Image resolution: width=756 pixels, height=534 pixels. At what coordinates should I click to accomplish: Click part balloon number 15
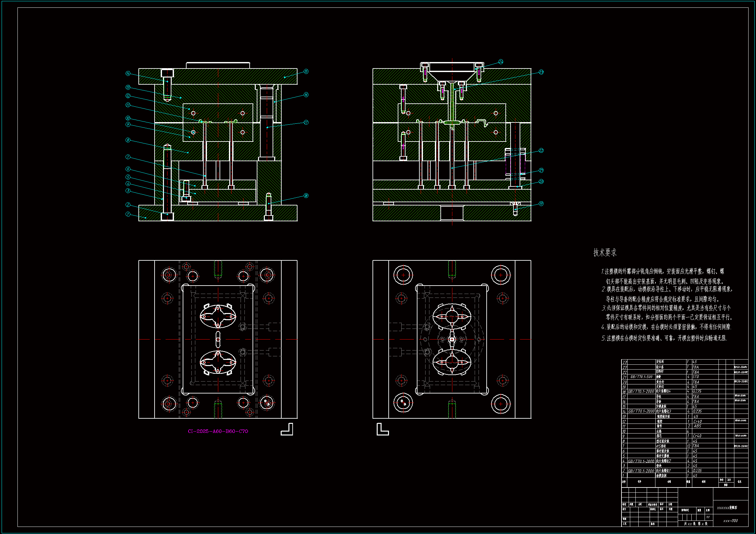(x=306, y=71)
